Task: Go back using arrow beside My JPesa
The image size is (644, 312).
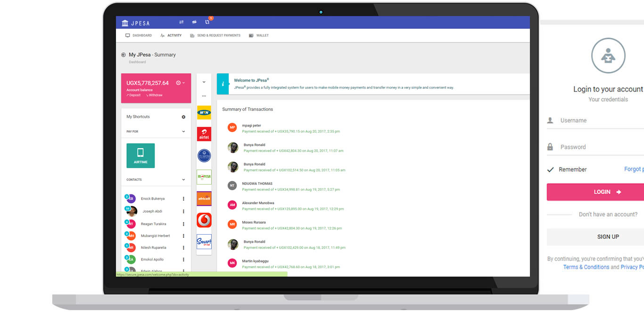Action: click(x=124, y=55)
